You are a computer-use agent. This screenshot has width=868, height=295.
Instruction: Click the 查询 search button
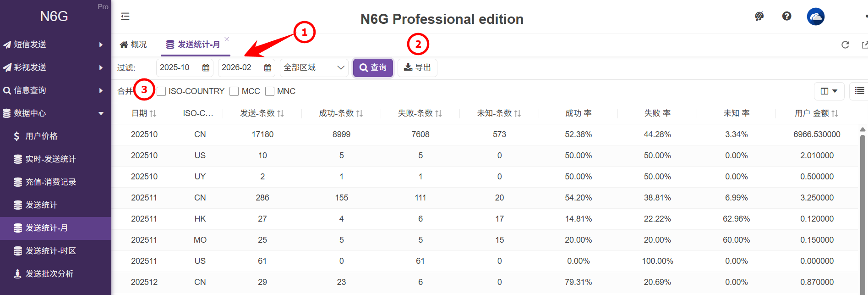click(x=373, y=68)
